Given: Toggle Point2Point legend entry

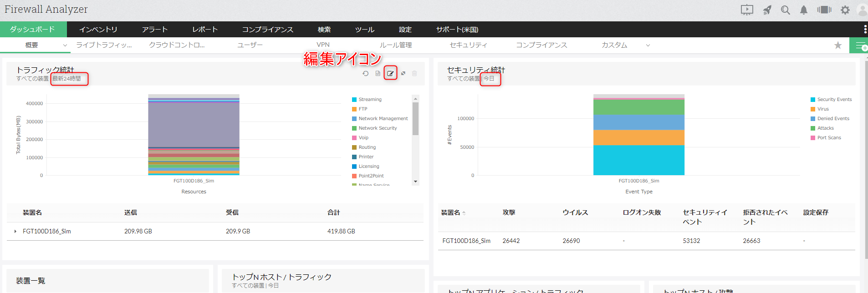Looking at the screenshot, I should pyautogui.click(x=368, y=176).
